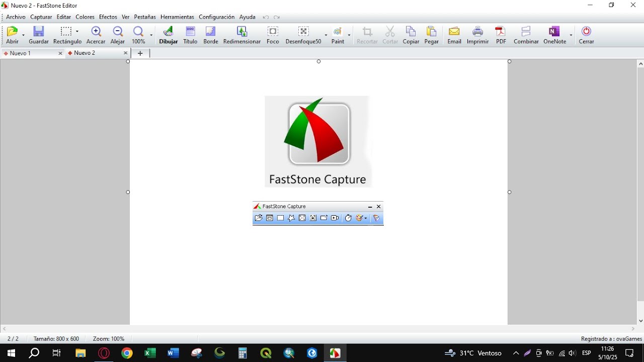Print the image with the Imprimir icon
Screen dimensions: 644x362
[477, 35]
